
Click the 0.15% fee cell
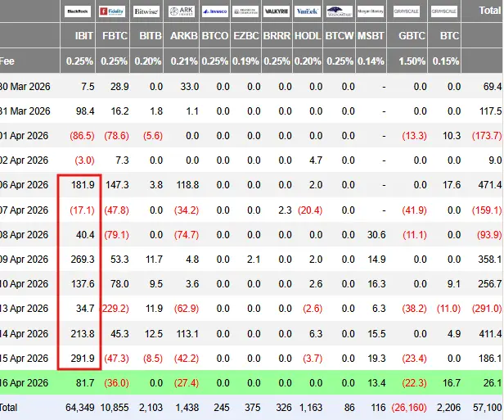point(446,61)
